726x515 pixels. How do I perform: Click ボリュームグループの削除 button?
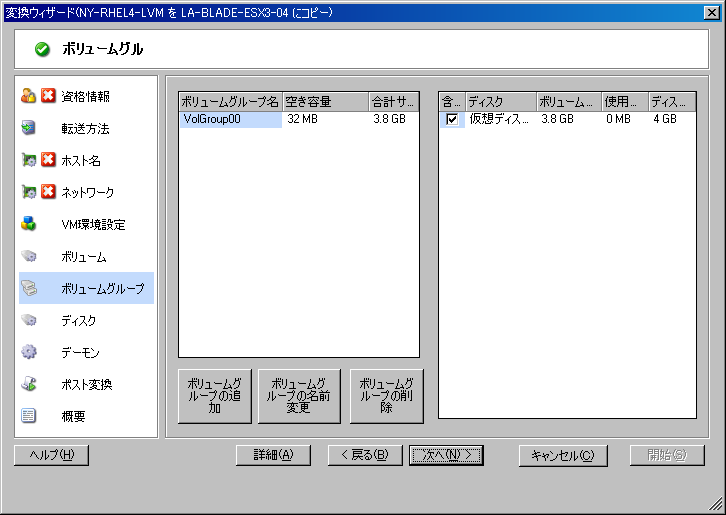(x=387, y=396)
